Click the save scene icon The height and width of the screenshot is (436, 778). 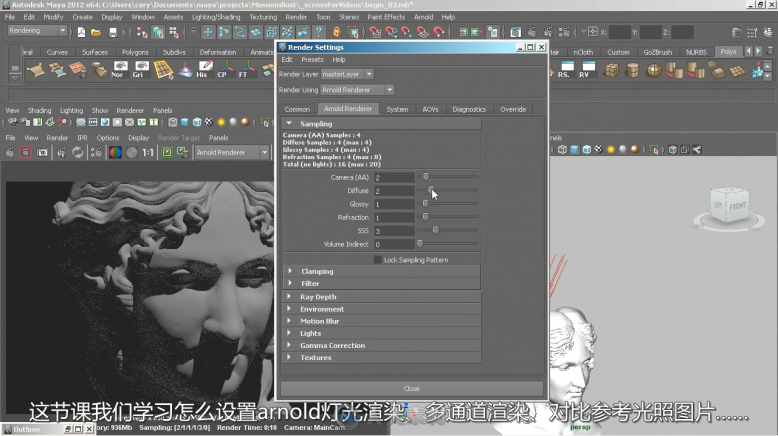113,33
